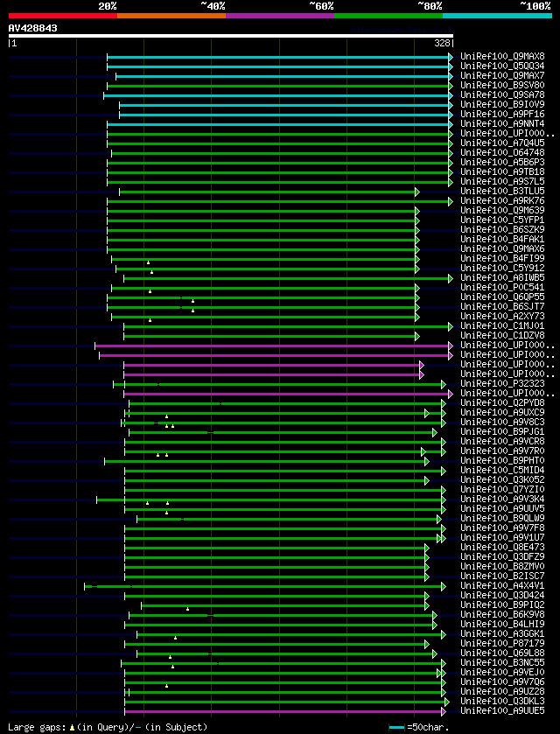This screenshot has width=560, height=734.
Task: Select the UniRef100_A9RK76 label
Action: [502, 200]
